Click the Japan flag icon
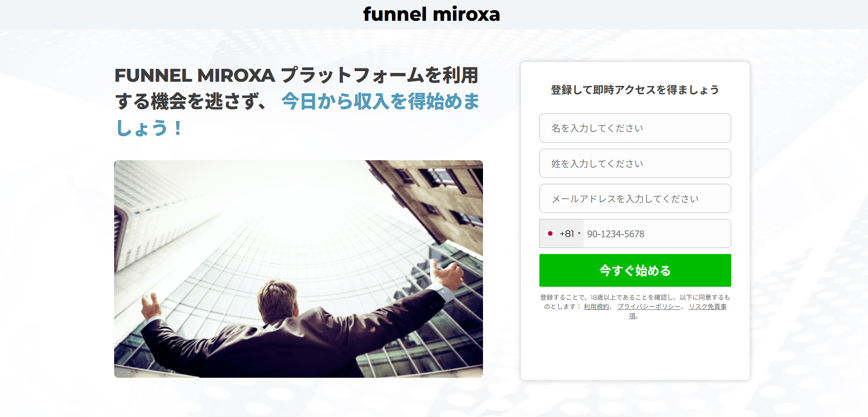 [x=550, y=234]
